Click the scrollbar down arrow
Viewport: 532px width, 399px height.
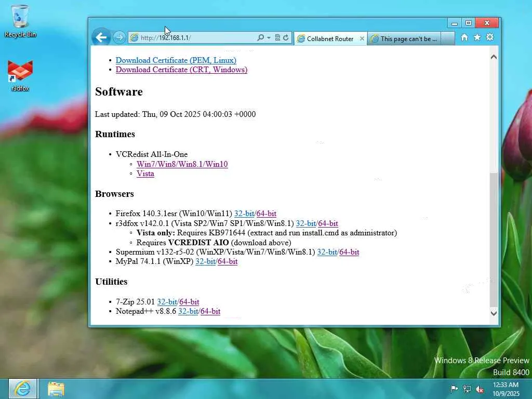494,313
